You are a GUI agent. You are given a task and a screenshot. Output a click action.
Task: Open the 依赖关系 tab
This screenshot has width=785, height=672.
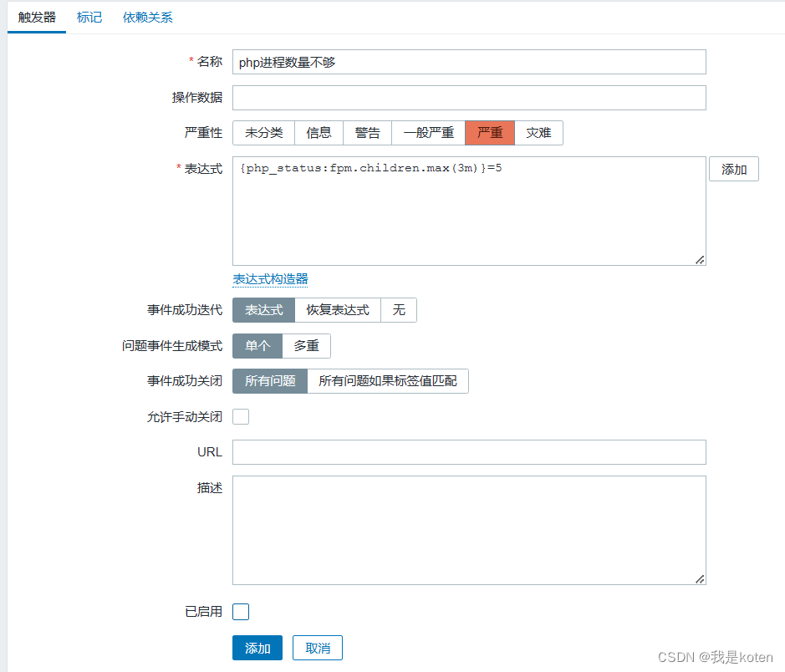[x=148, y=18]
